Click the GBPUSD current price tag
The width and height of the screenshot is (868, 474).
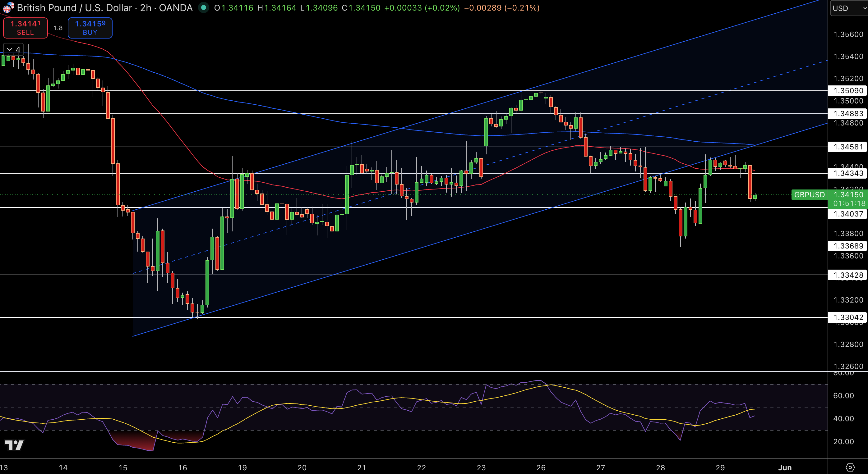coord(809,194)
